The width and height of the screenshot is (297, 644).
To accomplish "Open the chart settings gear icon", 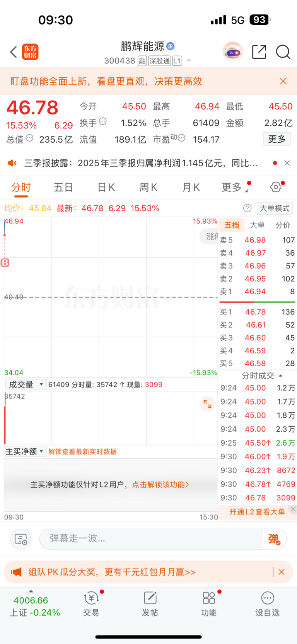I will pyautogui.click(x=276, y=187).
